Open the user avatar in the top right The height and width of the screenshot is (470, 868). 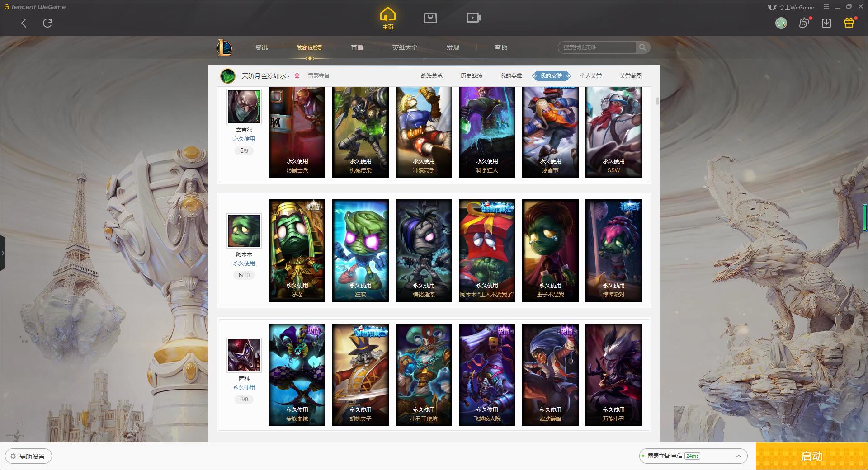click(x=781, y=23)
